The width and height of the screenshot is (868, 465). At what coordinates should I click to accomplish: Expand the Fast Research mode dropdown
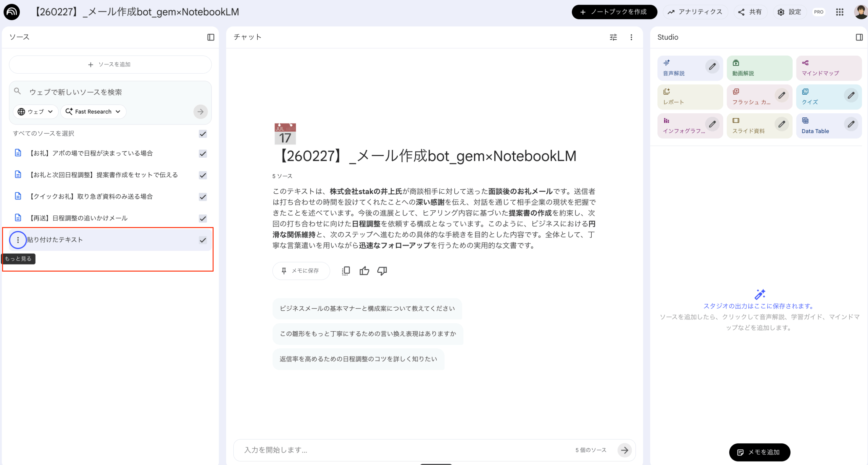click(93, 112)
